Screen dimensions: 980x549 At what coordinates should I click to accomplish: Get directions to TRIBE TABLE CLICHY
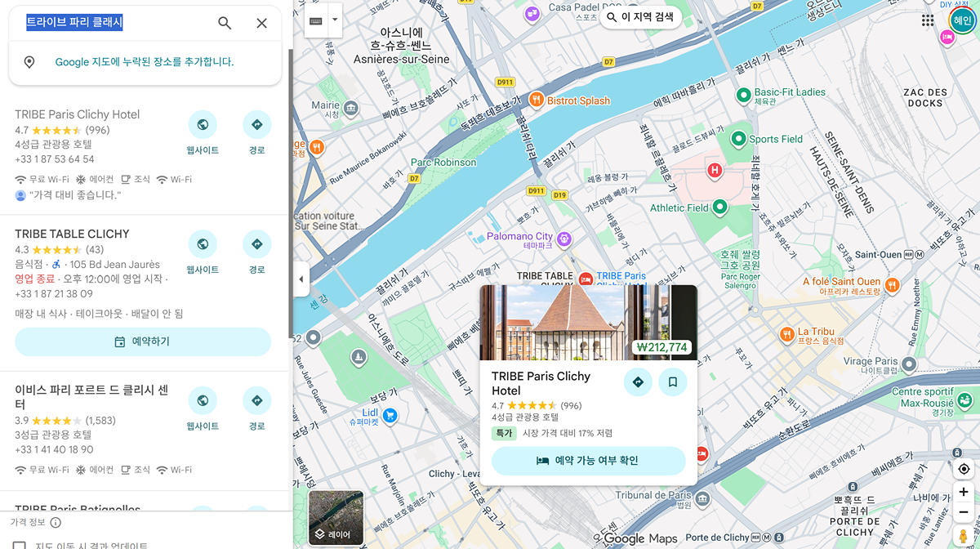click(257, 244)
